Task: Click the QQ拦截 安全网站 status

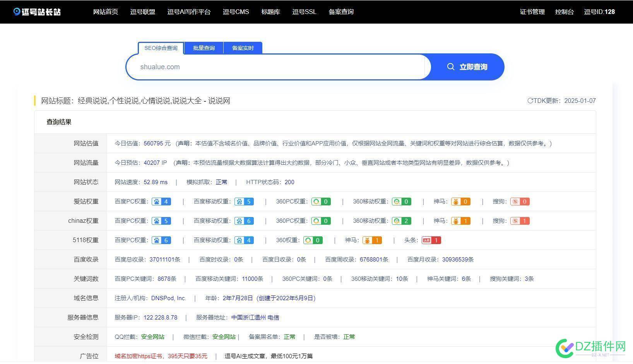Action: 152,337
